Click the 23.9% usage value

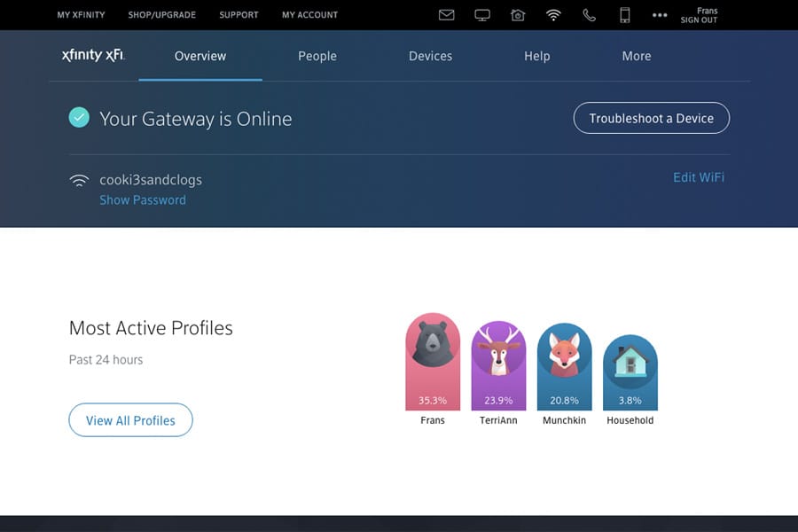click(498, 401)
